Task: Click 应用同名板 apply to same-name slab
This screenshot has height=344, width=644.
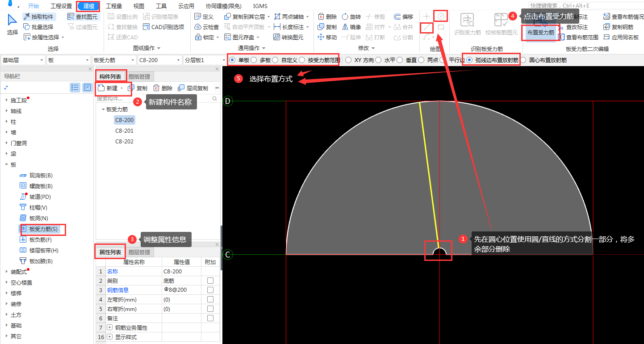Action: [x=621, y=37]
